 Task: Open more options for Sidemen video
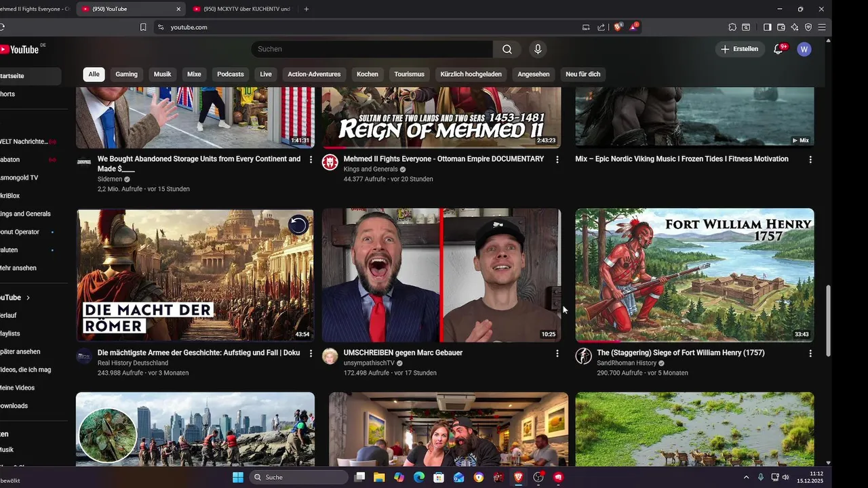[x=311, y=159]
